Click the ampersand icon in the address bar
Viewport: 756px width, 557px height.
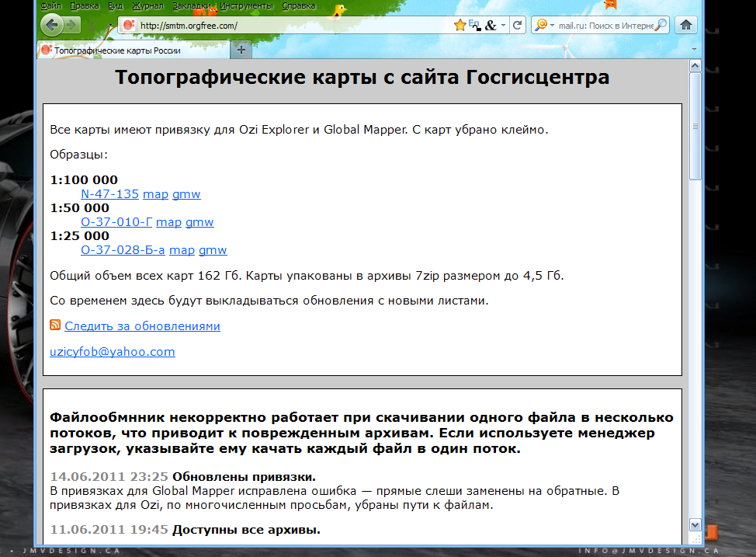pos(490,25)
